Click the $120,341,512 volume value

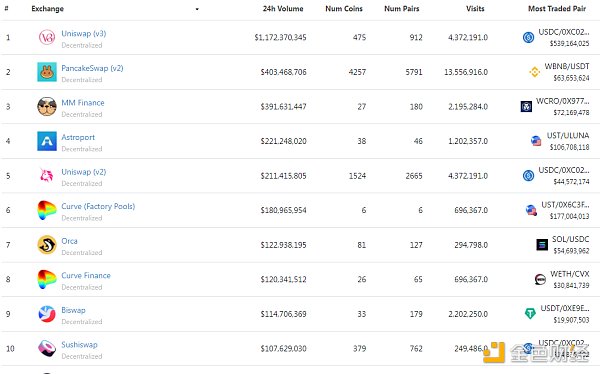click(x=284, y=279)
